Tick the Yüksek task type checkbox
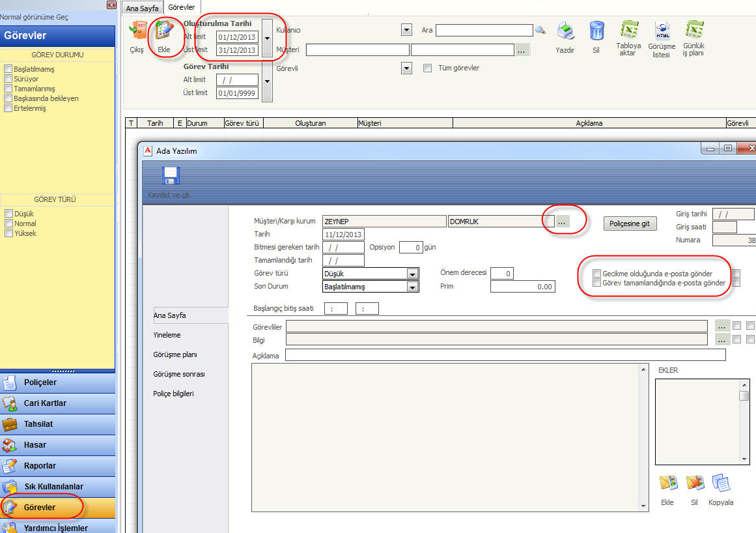 (x=8, y=233)
